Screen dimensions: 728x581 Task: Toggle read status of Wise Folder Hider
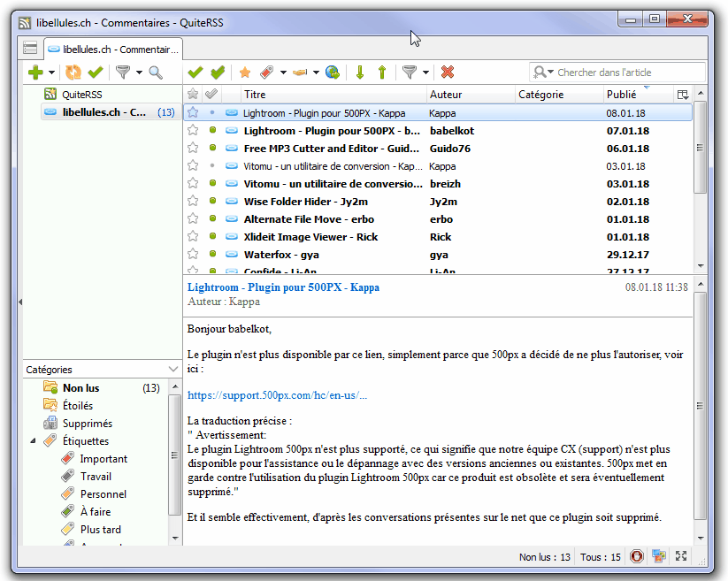pos(212,201)
